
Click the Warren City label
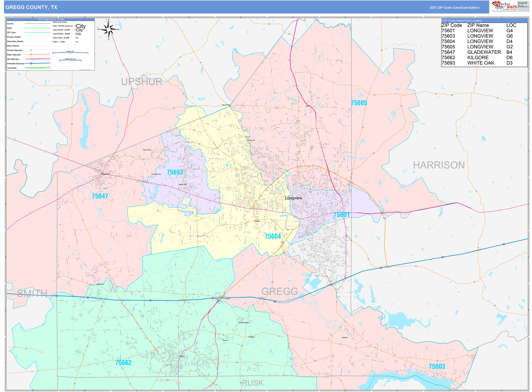(147, 150)
